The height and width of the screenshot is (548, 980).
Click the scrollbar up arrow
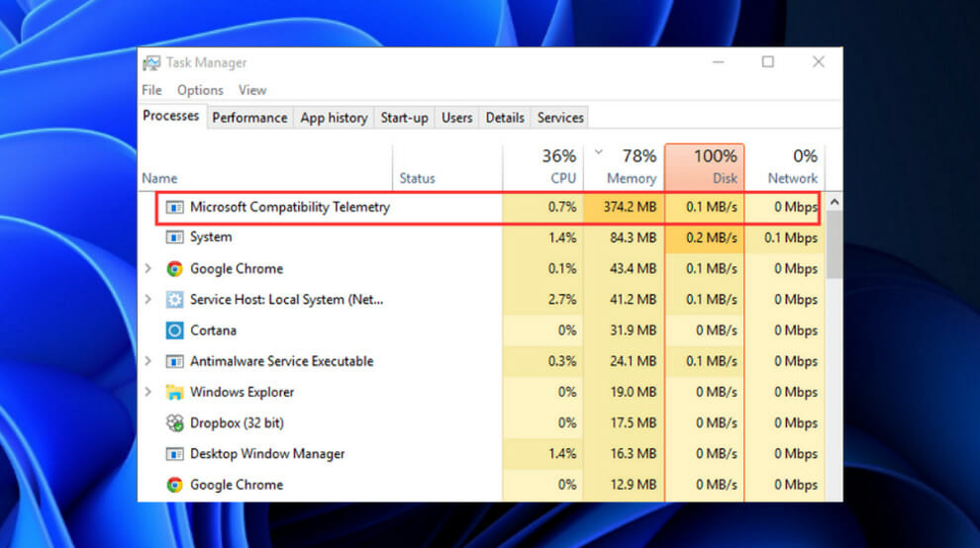pos(833,203)
